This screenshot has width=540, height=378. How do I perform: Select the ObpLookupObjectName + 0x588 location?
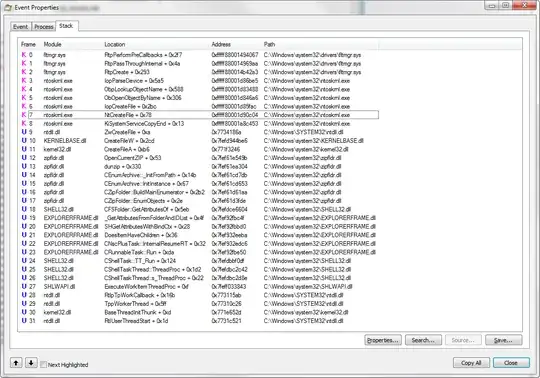point(144,89)
